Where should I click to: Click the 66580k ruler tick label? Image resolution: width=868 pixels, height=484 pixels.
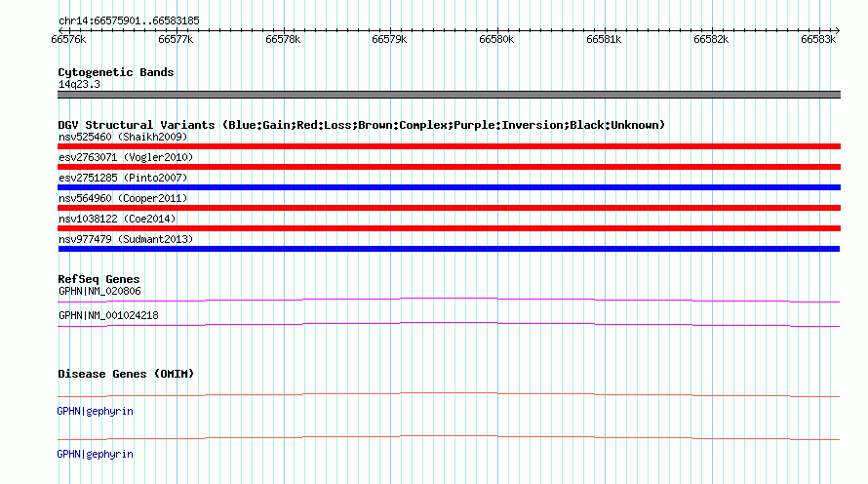(496, 40)
